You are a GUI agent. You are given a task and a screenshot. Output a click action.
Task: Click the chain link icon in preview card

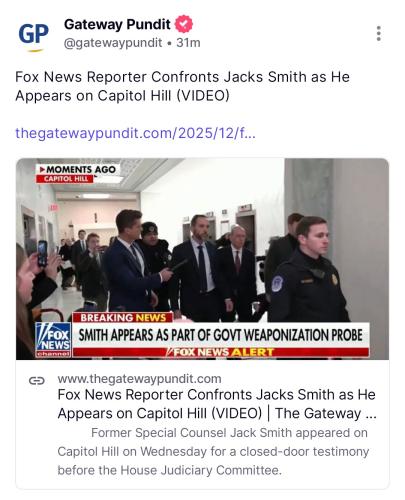(x=37, y=380)
